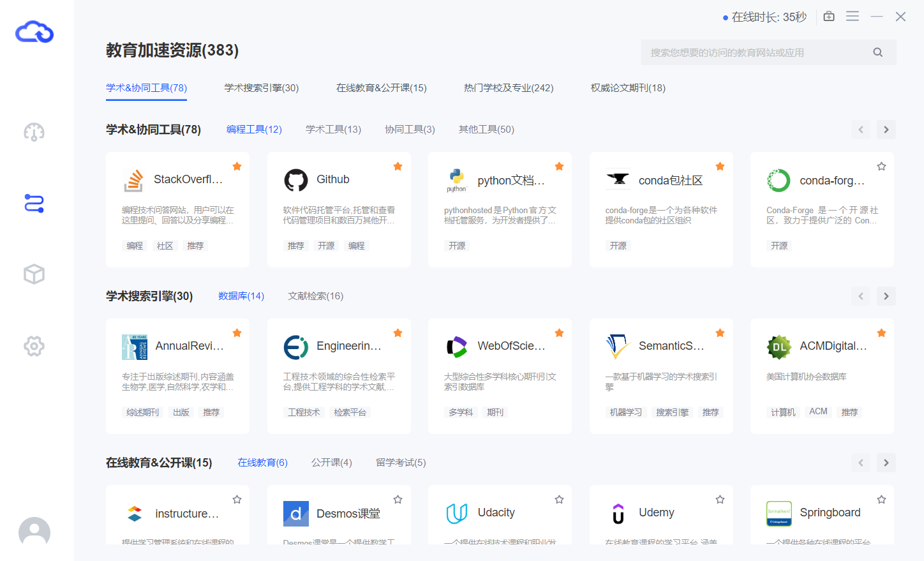Open the hamburger menu in title bar
The width and height of the screenshot is (924, 561).
pyautogui.click(x=853, y=17)
